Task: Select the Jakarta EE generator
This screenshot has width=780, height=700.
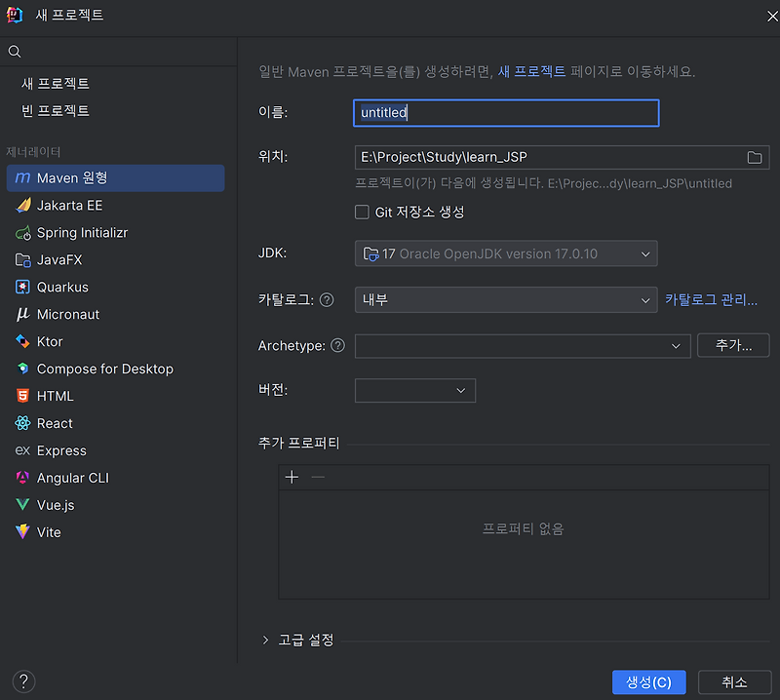Action: tap(73, 206)
